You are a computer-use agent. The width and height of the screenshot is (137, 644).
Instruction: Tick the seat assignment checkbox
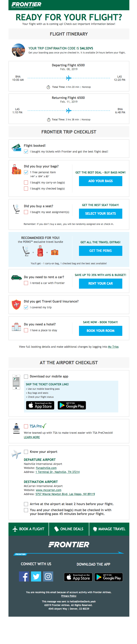pos(26,212)
